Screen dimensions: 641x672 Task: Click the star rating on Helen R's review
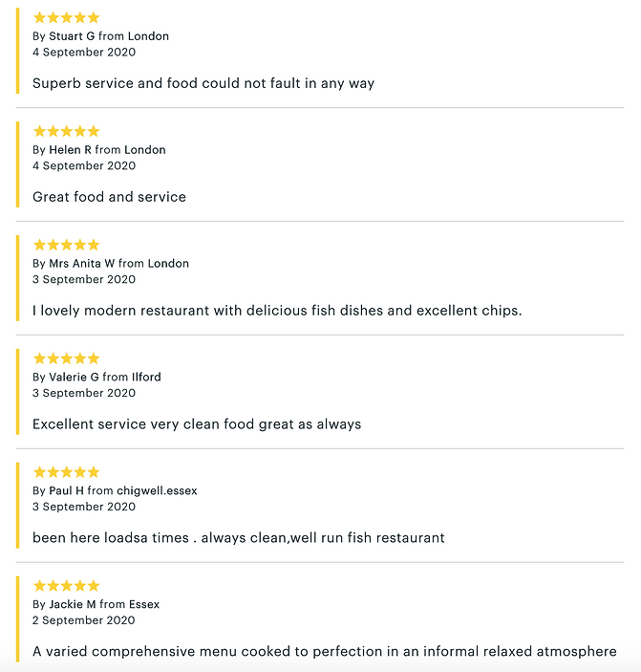pyautogui.click(x=66, y=131)
